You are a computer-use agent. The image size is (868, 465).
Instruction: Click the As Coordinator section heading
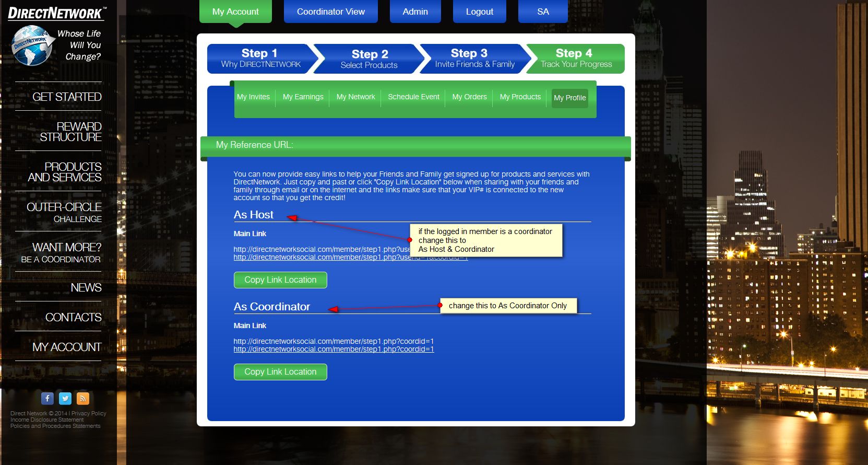[x=272, y=307]
